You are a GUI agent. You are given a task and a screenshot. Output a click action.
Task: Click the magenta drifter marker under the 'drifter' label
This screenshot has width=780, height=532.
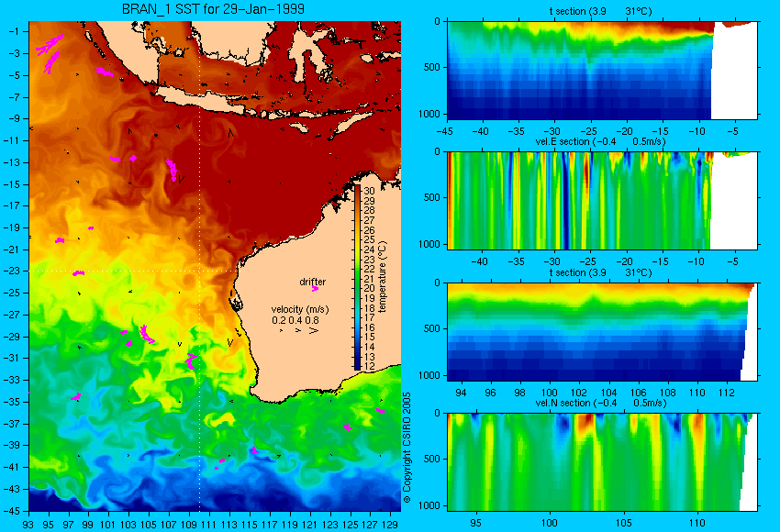(x=315, y=288)
